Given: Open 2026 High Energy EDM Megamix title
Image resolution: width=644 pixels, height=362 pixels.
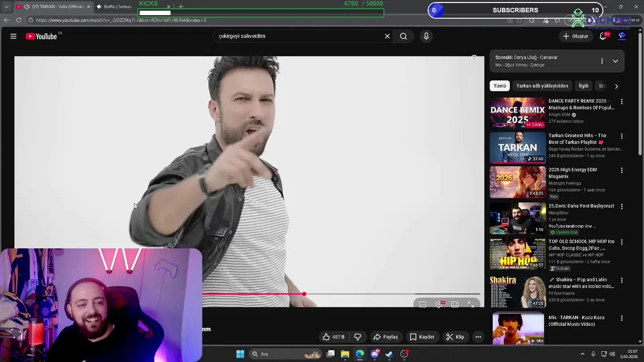Looking at the screenshot, I should click(x=573, y=173).
